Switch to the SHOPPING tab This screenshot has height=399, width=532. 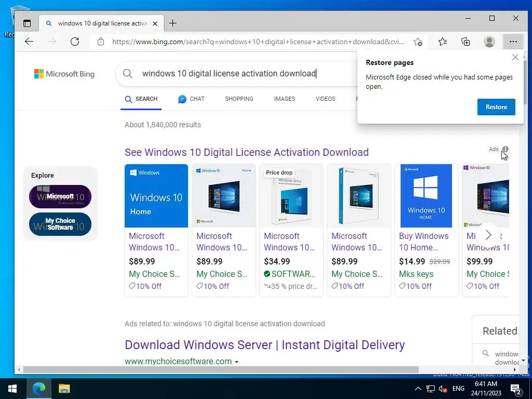click(x=239, y=99)
